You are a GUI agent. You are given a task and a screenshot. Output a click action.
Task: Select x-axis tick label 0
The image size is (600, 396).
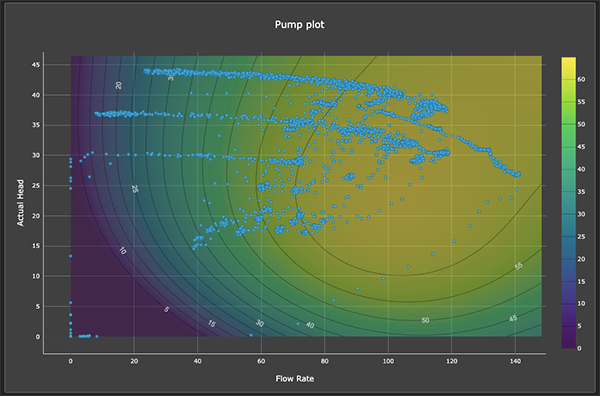pos(70,361)
